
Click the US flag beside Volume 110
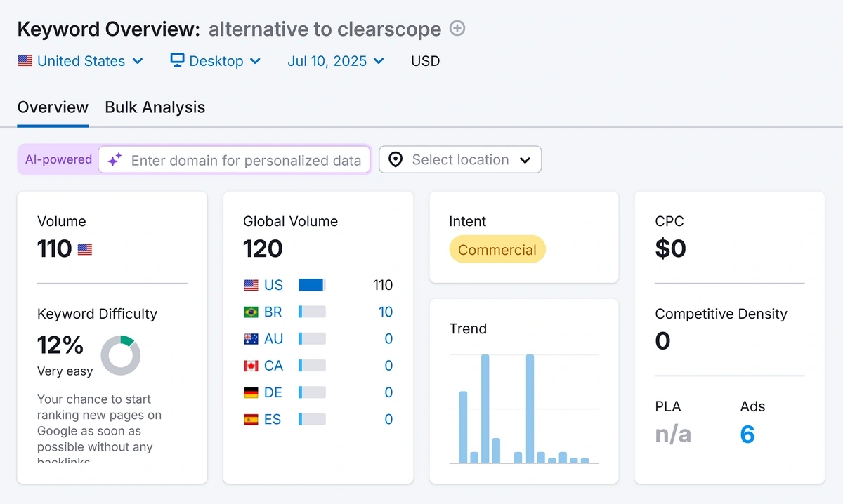coord(85,249)
